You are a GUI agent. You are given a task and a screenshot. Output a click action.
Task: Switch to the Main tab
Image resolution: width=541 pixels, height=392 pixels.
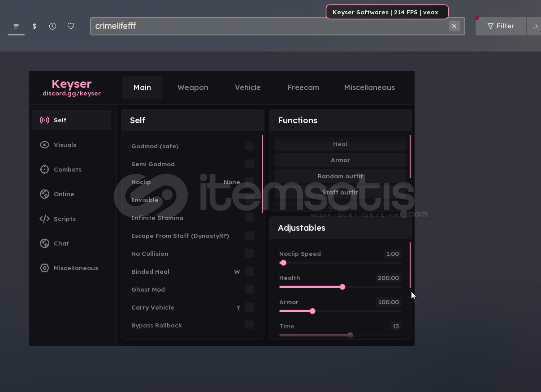click(x=142, y=87)
